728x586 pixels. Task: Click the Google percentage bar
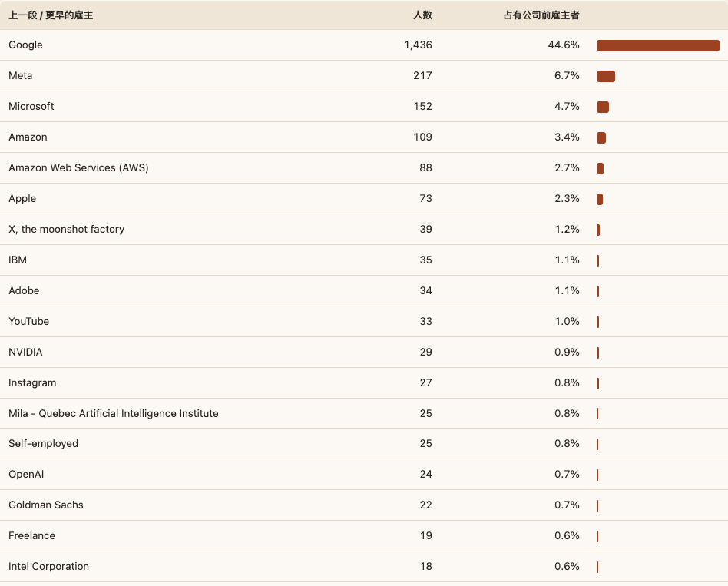[658, 45]
